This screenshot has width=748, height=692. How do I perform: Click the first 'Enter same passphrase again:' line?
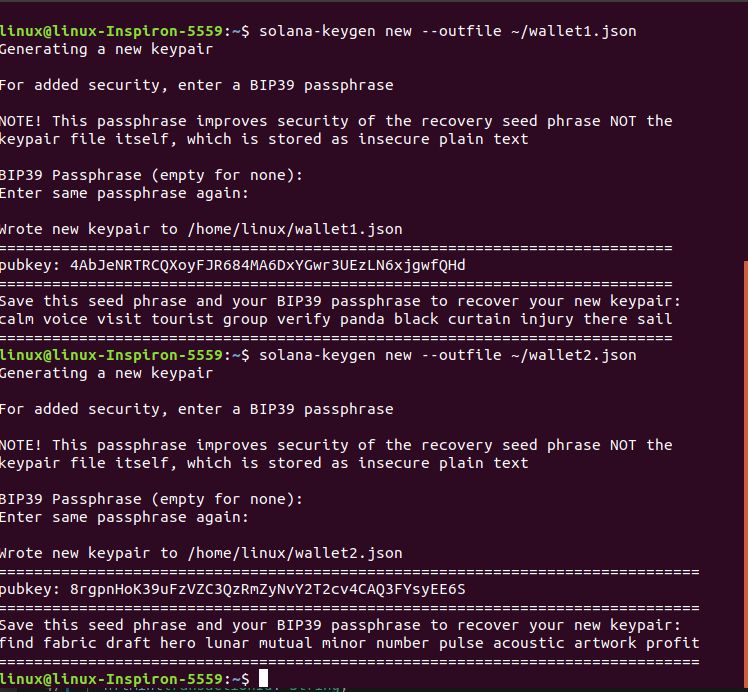click(x=125, y=194)
